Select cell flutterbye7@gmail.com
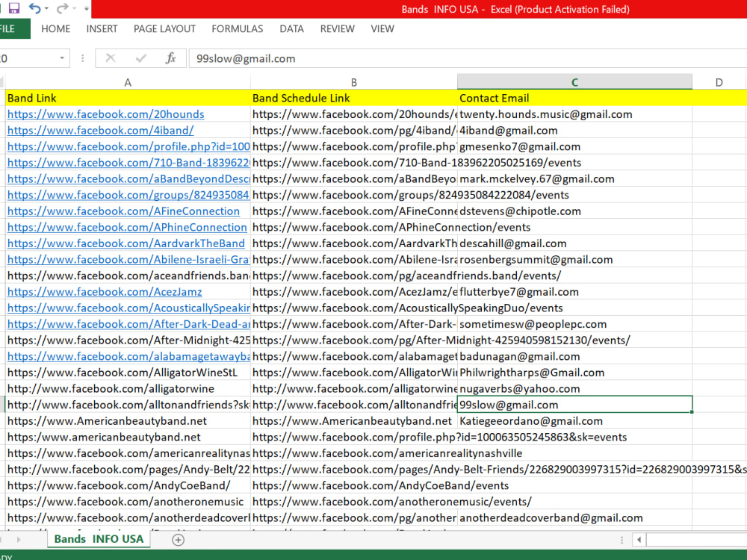 tap(574, 292)
